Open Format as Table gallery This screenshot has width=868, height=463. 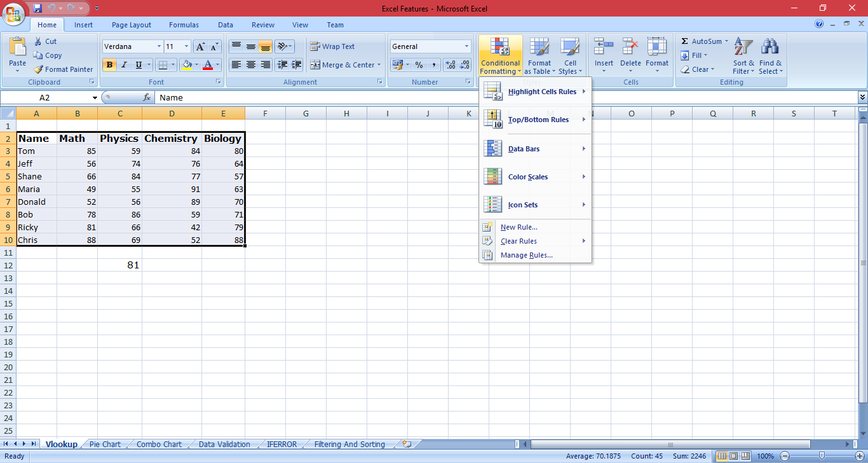(539, 55)
